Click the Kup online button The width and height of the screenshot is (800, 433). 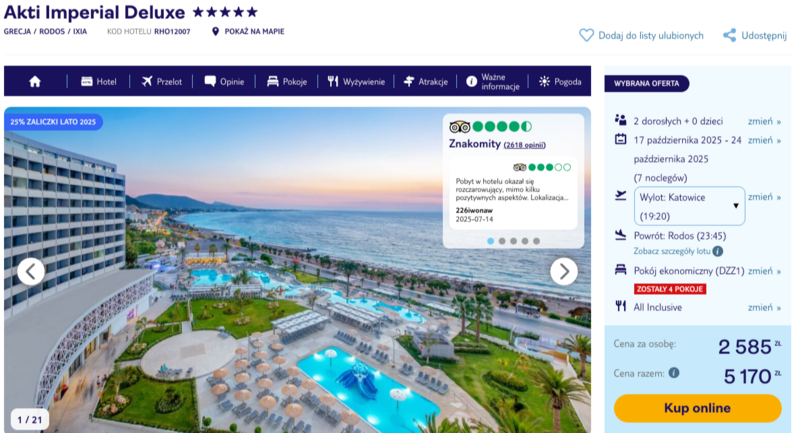[x=697, y=408]
